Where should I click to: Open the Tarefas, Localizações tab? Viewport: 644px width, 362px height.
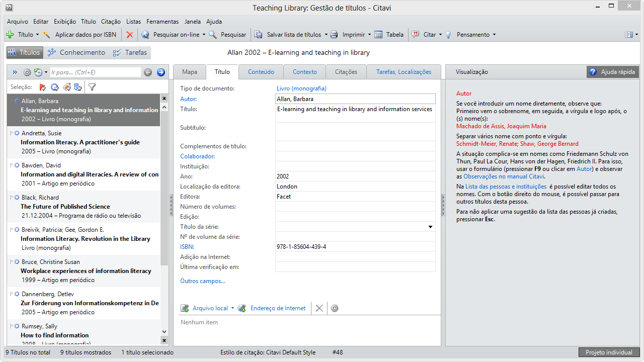pos(404,72)
